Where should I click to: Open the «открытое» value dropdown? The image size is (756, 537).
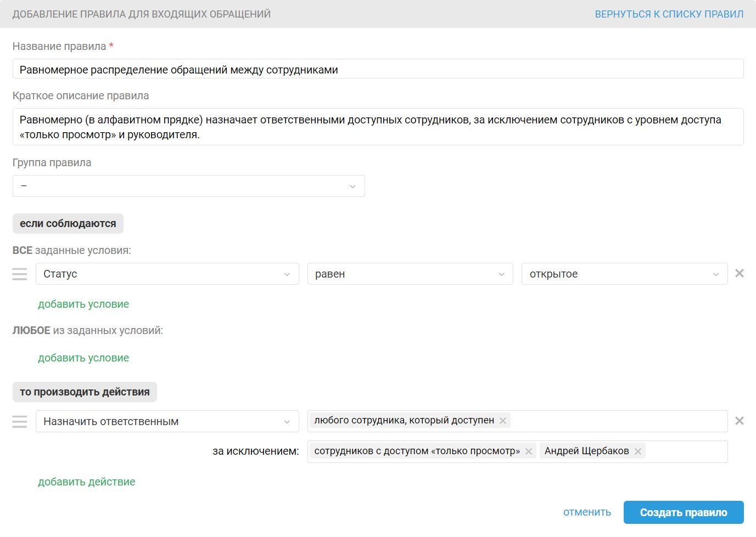pyautogui.click(x=624, y=274)
